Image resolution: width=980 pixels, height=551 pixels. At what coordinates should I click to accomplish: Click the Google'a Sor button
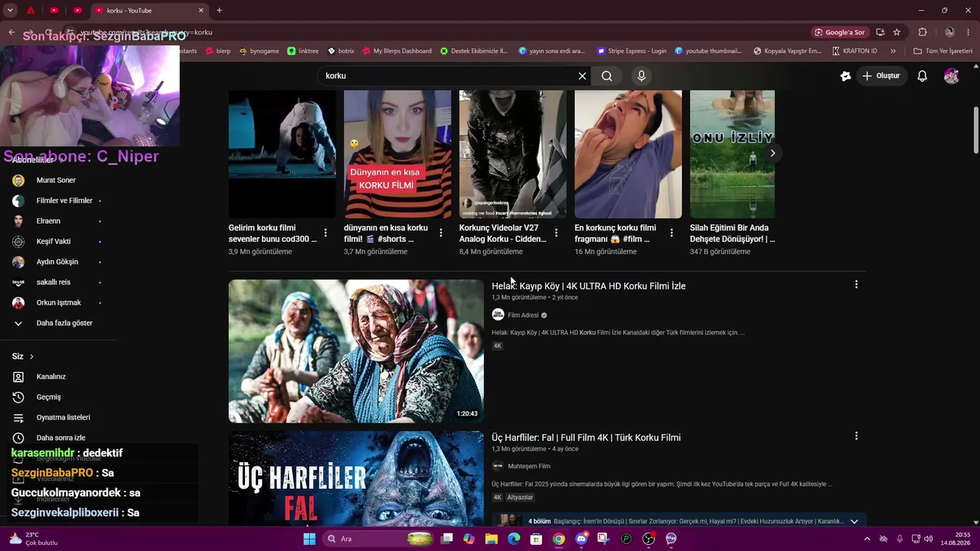[x=840, y=32]
